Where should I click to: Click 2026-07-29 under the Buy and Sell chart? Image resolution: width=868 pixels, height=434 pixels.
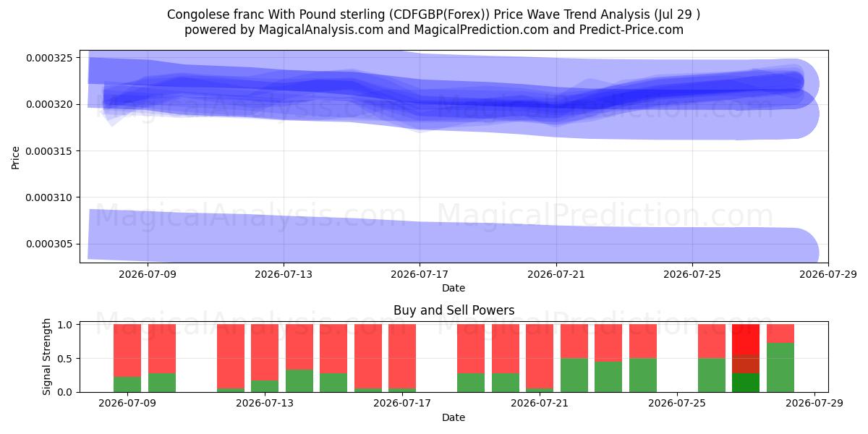click(815, 404)
